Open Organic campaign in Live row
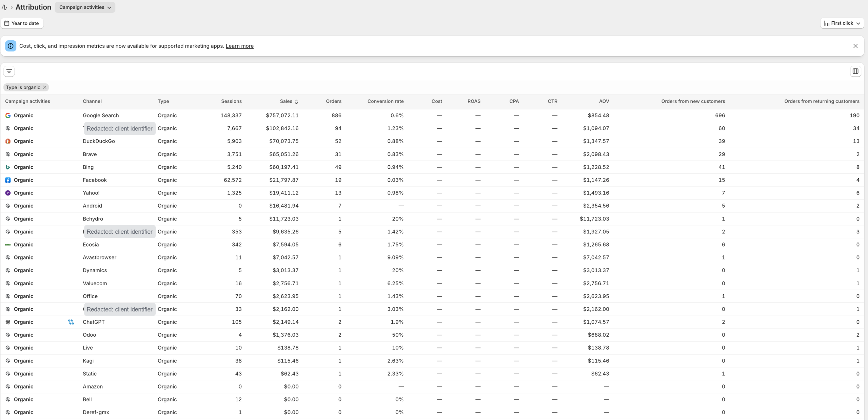Image resolution: width=868 pixels, height=420 pixels. [23, 348]
